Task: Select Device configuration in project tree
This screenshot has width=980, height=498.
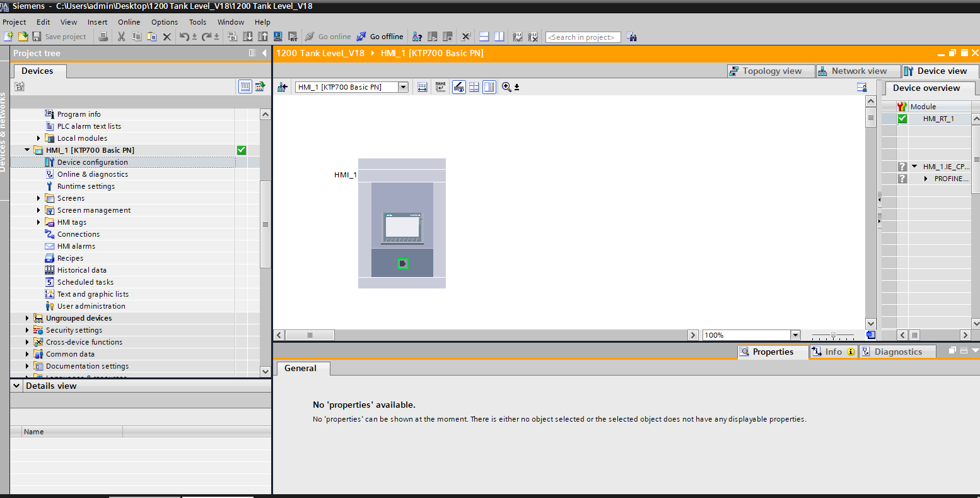Action: click(93, 162)
